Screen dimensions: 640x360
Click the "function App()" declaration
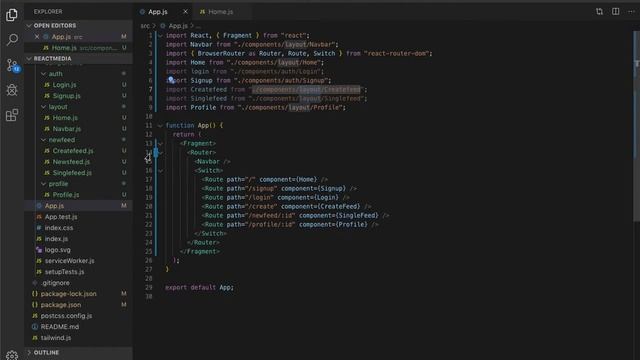click(194, 125)
